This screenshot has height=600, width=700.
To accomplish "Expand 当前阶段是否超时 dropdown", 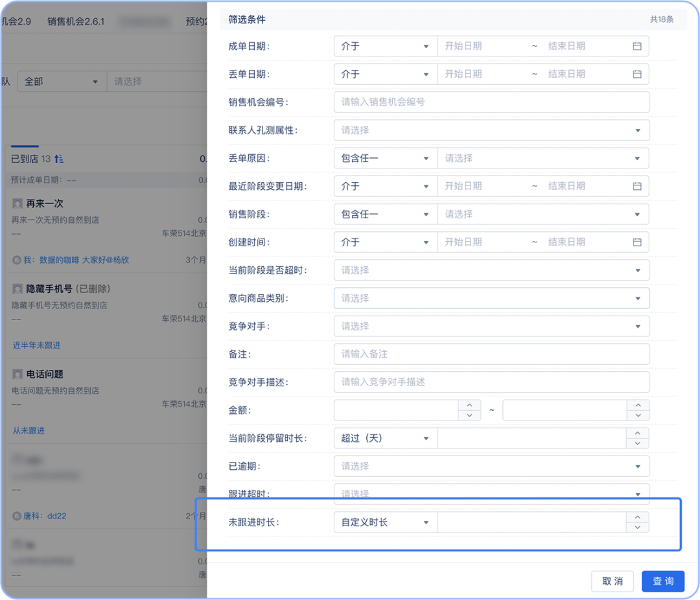I will [491, 270].
